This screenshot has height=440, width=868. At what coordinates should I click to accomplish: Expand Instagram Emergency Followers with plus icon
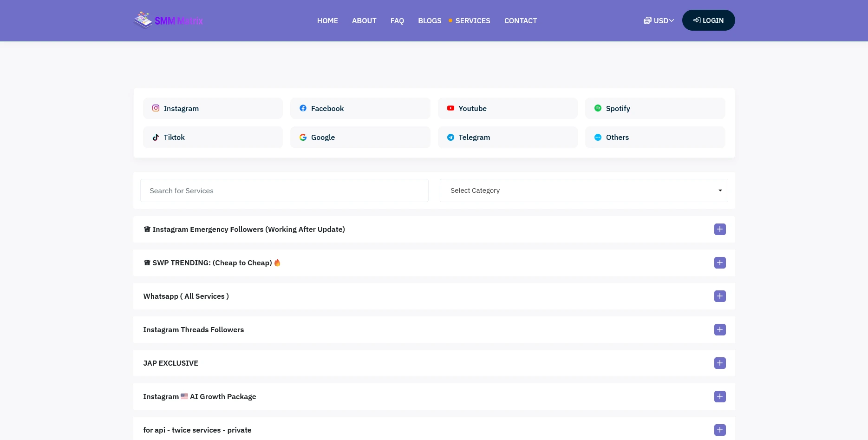(x=720, y=229)
